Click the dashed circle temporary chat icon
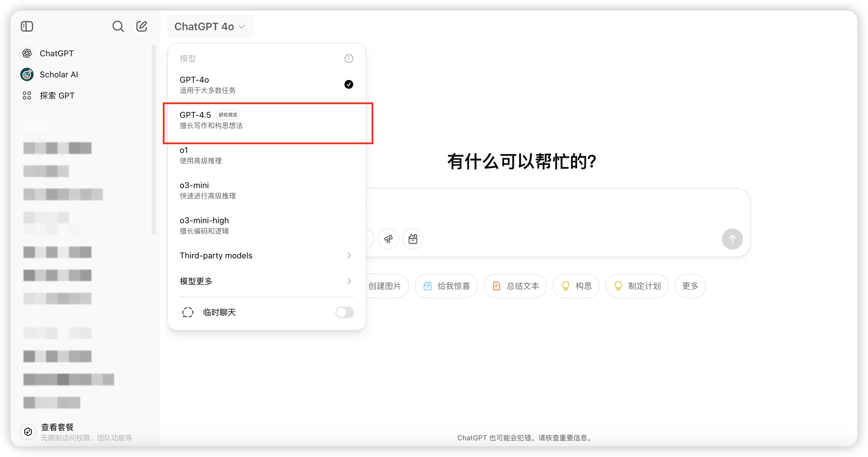The height and width of the screenshot is (457, 868). tap(188, 312)
